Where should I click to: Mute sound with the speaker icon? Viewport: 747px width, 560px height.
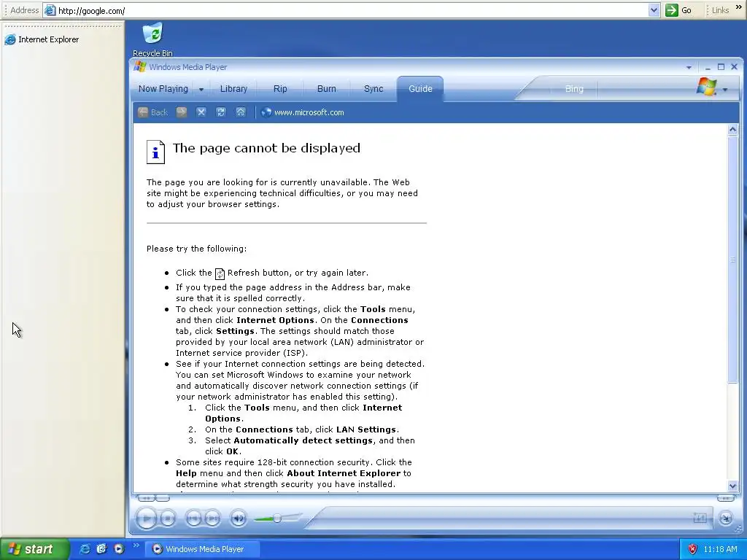click(239, 518)
